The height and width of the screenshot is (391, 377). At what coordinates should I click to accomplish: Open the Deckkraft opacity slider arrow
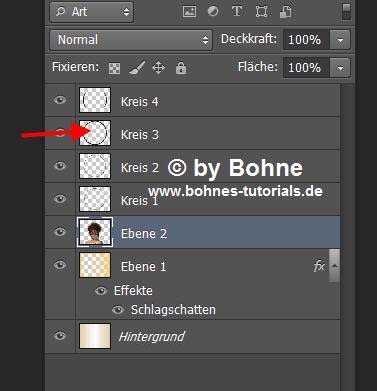[340, 40]
